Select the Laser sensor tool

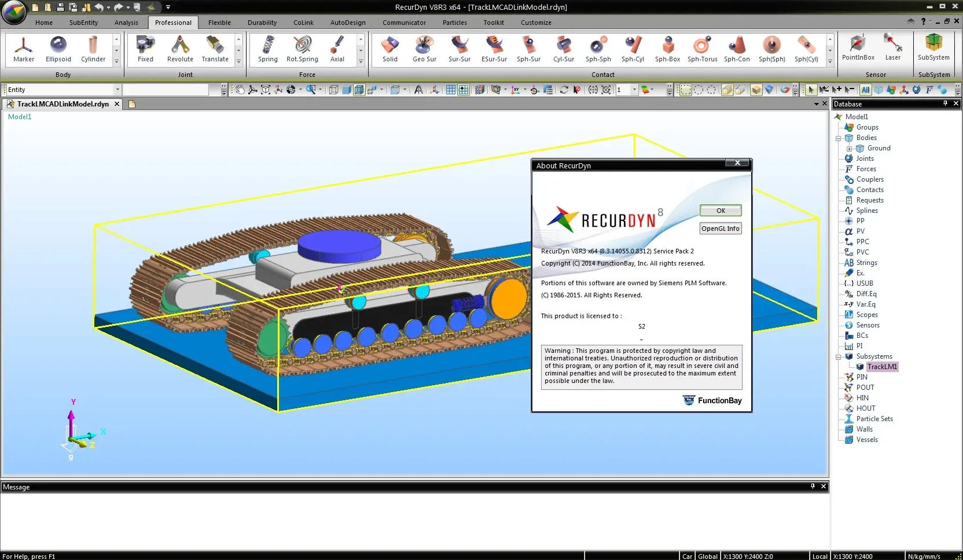(893, 48)
